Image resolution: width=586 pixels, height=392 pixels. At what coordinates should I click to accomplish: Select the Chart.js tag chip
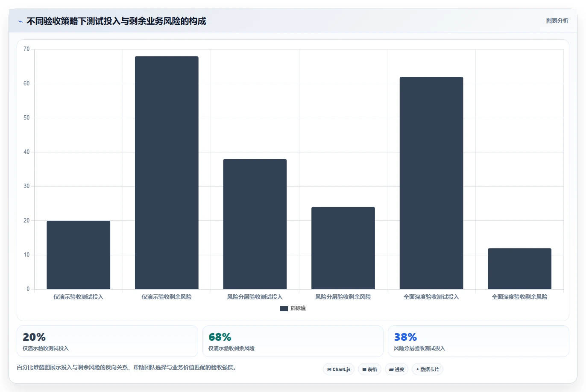339,369
